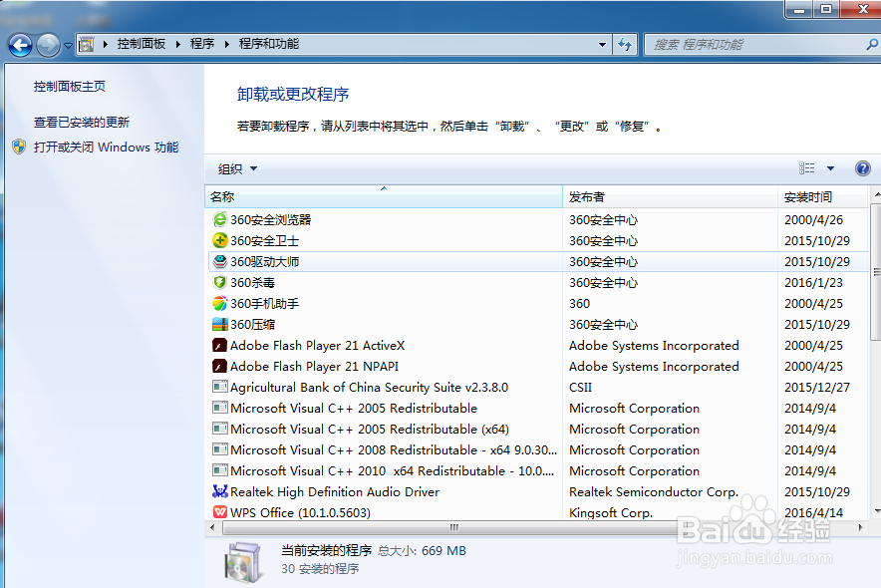
Task: Open the recent pages dropdown arrow
Action: click(68, 46)
